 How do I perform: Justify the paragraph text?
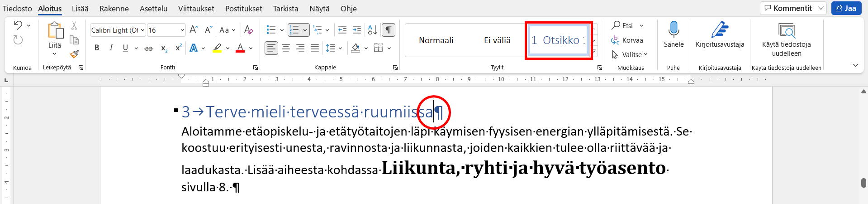[315, 48]
